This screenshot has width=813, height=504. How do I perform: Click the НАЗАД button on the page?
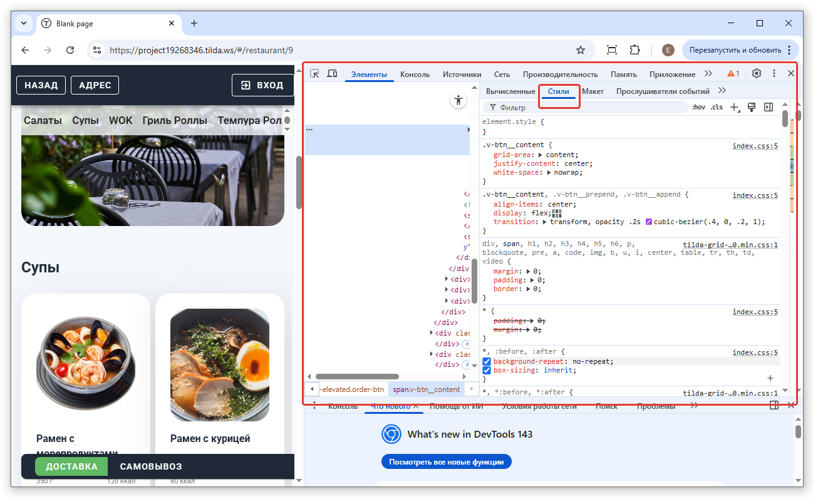pyautogui.click(x=41, y=85)
